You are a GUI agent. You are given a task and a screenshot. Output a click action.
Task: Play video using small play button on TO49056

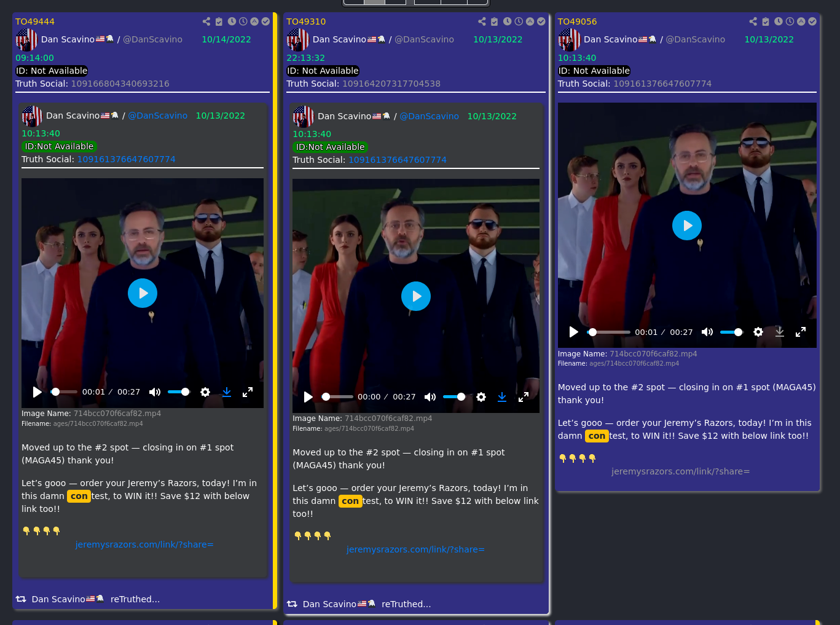pos(574,332)
